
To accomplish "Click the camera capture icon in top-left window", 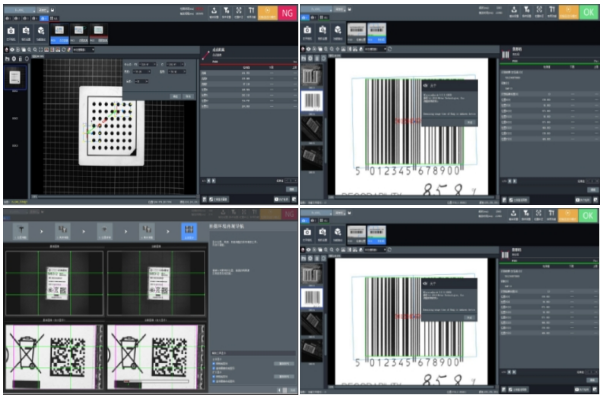I will [11, 32].
